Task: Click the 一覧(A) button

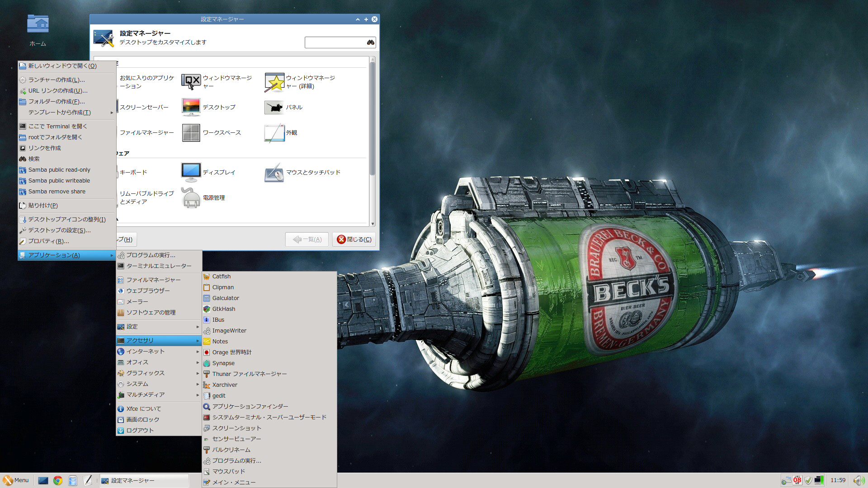Action: 307,239
